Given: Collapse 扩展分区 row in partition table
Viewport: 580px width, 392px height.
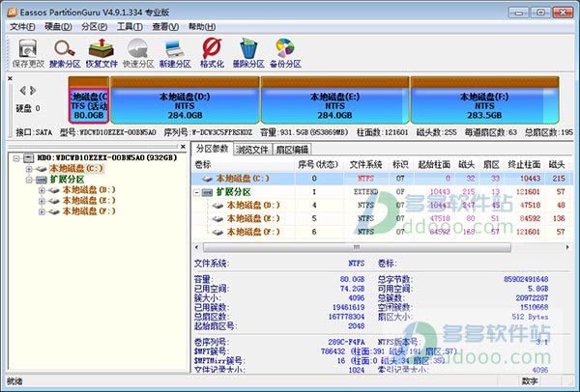Looking at the screenshot, I should point(197,192).
